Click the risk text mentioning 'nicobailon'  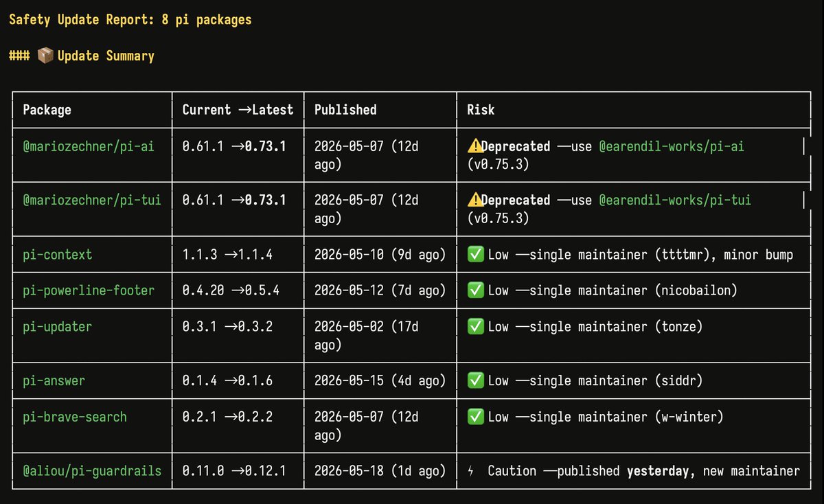613,290
